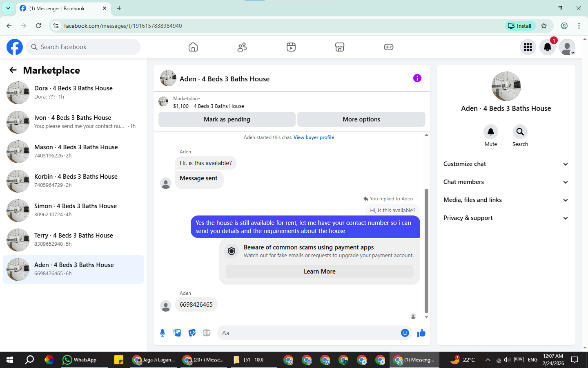This screenshot has width=588, height=368.
Task: Go back in browser history
Action: pos(9,26)
